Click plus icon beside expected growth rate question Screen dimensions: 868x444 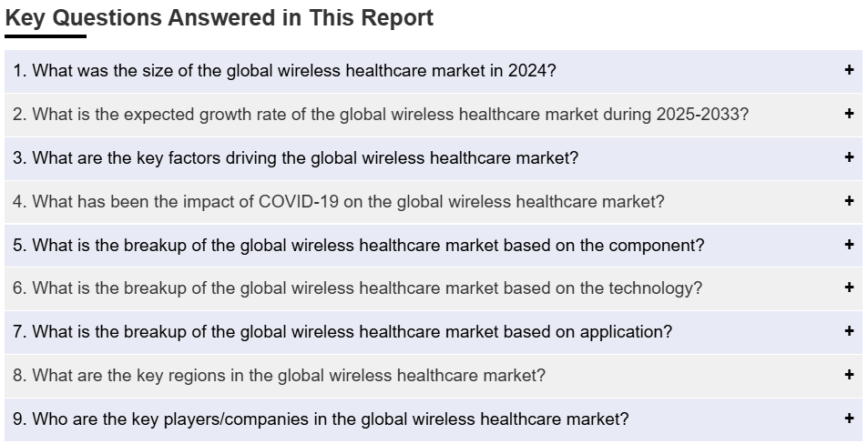[849, 114]
